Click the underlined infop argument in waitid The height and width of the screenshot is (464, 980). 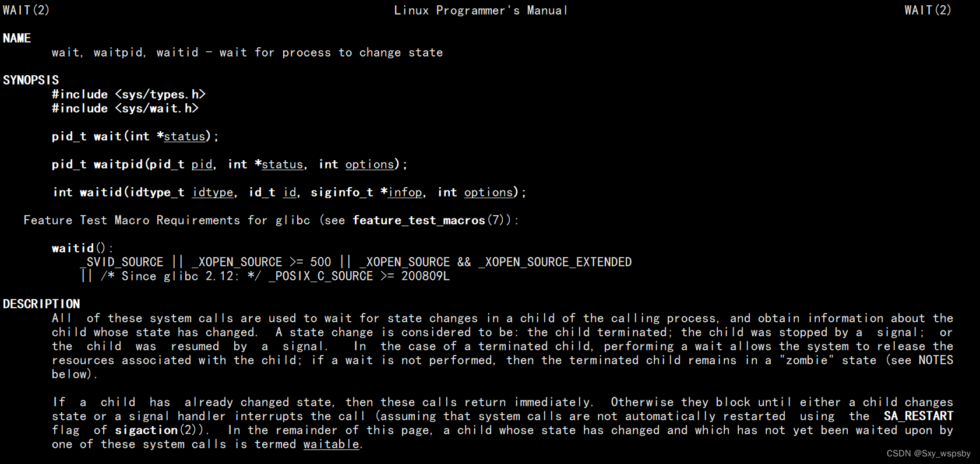point(405,192)
